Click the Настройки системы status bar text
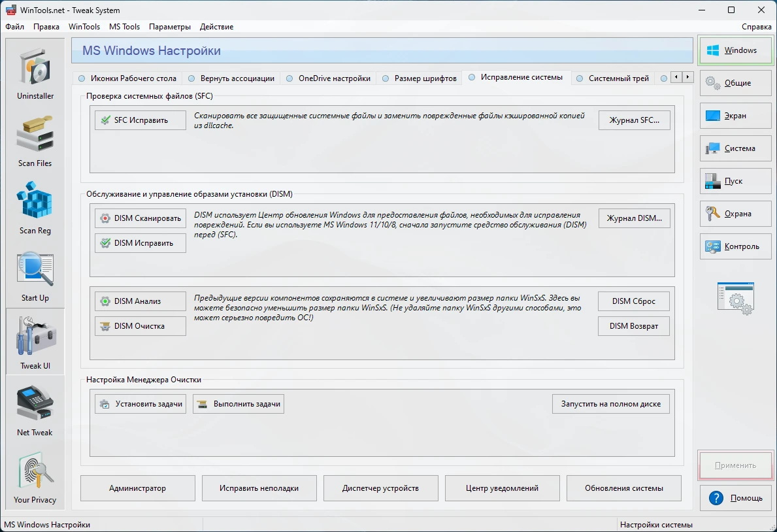Viewport: 777px width, 532px height. (x=656, y=525)
